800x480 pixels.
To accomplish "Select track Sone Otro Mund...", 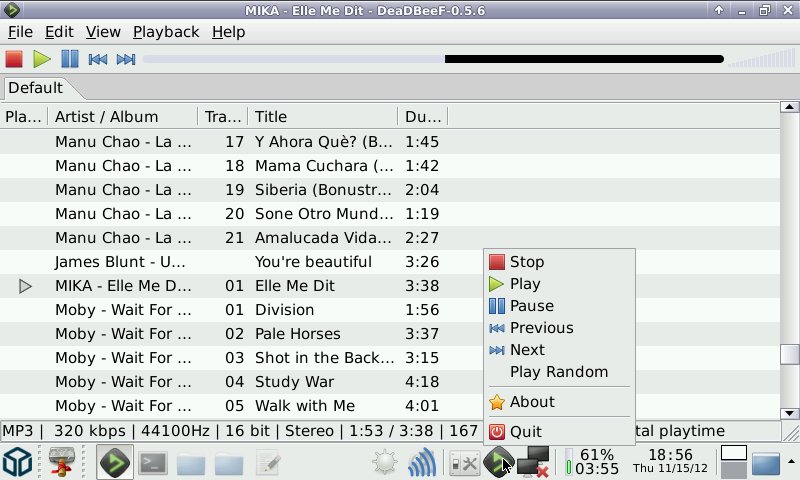I will point(390,214).
